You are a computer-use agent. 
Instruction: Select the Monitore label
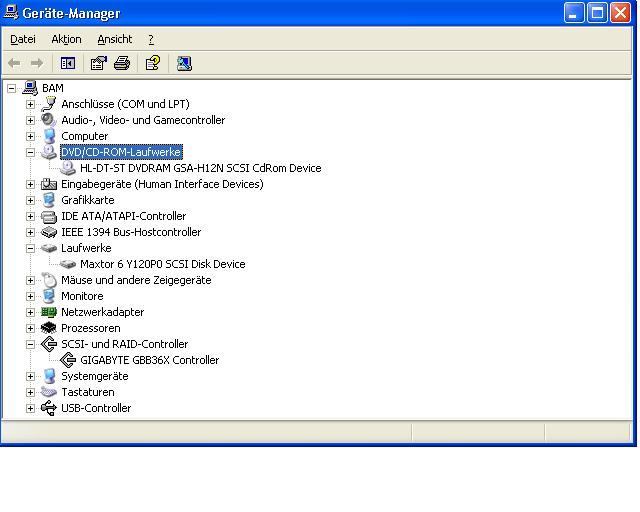[x=82, y=296]
